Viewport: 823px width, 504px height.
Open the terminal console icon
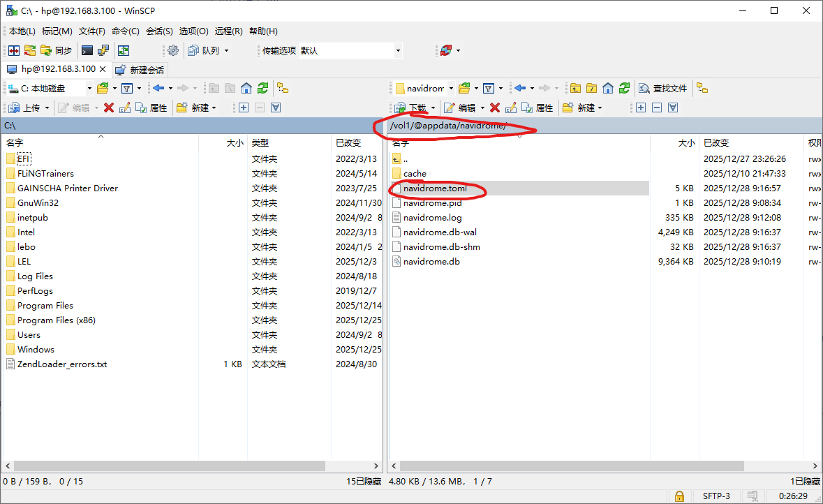(x=87, y=50)
